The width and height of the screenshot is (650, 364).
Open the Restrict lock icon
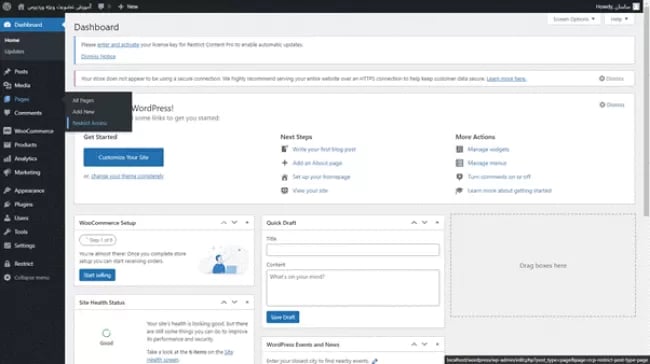coord(7,264)
